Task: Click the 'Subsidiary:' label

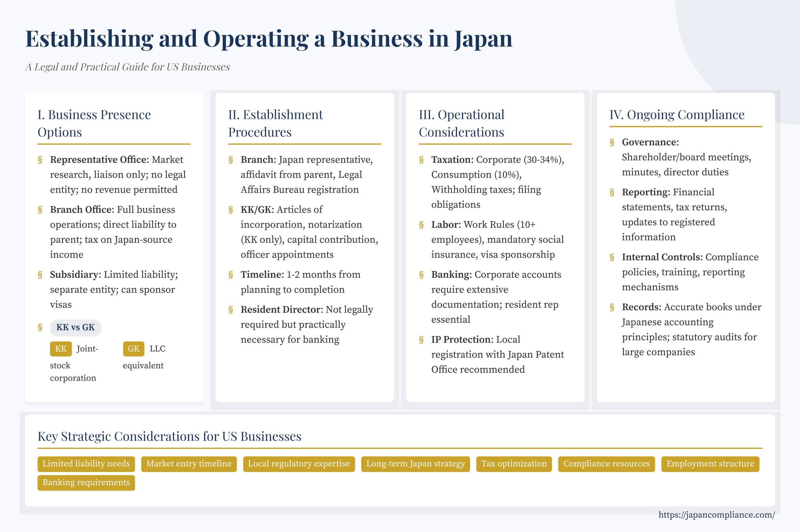Action: [x=76, y=275]
